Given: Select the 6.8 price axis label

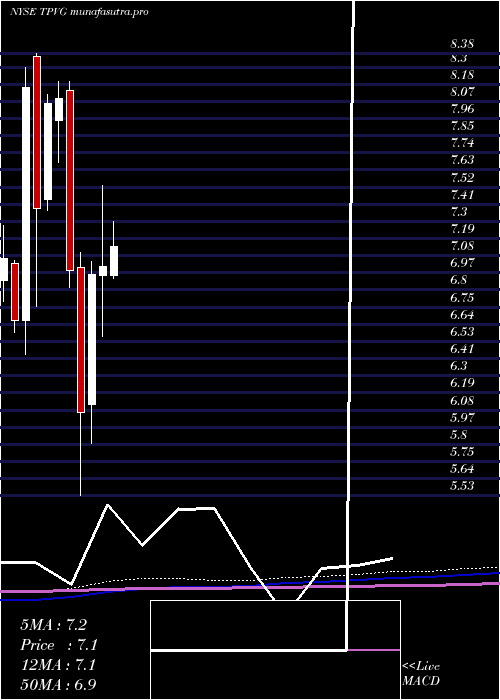Looking at the screenshot, I should click(458, 280).
